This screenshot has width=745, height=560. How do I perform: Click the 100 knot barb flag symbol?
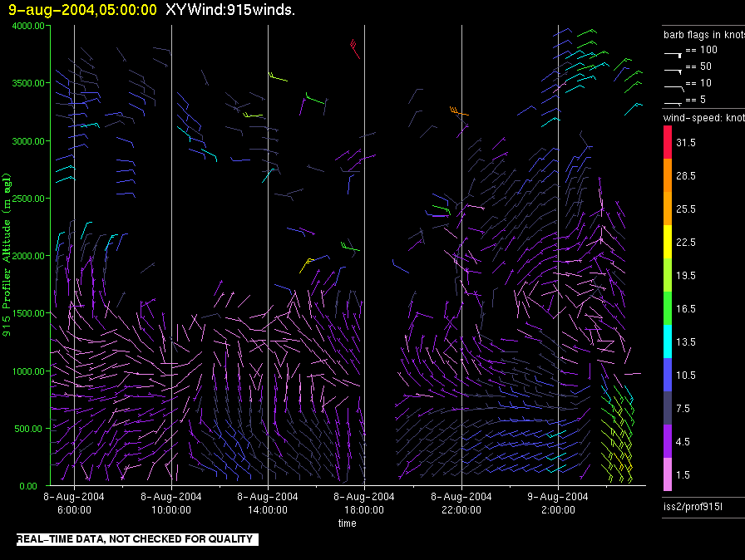673,55
